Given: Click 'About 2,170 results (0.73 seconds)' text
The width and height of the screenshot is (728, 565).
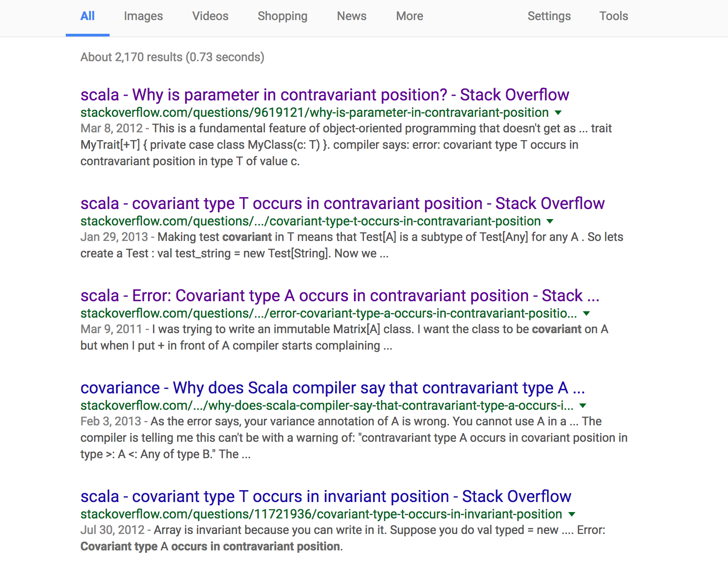Looking at the screenshot, I should (172, 57).
